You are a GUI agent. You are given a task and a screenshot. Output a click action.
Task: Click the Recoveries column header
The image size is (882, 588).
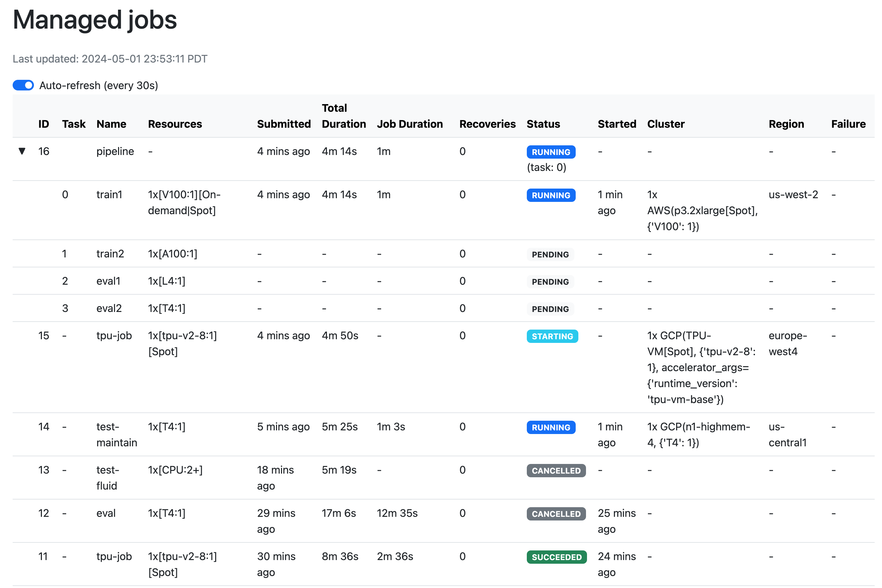pos(488,124)
